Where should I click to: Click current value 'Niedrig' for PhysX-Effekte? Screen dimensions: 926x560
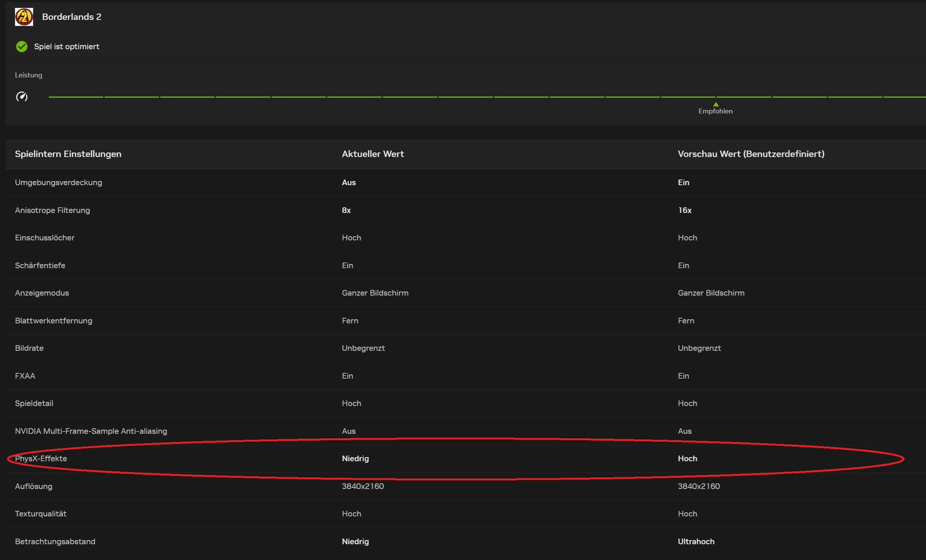click(x=356, y=459)
